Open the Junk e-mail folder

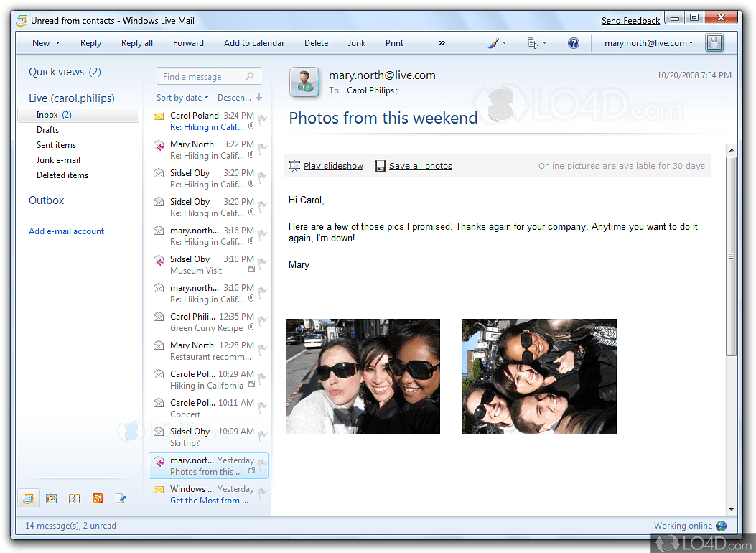click(x=58, y=160)
